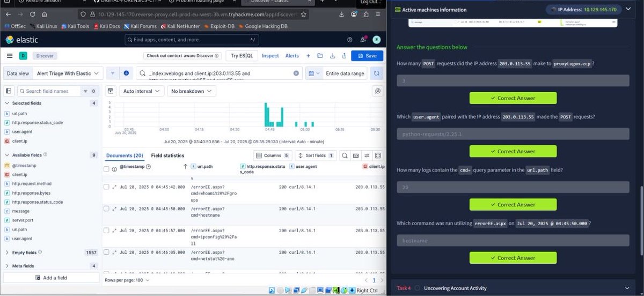
Task: Switch to the Field statistics tab
Action: [167, 156]
